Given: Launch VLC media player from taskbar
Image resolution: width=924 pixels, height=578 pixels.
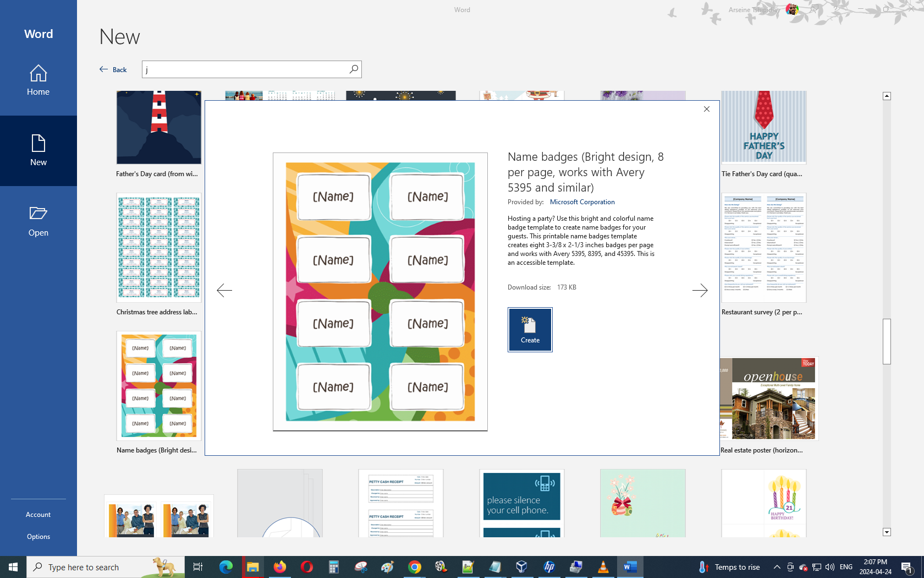Looking at the screenshot, I should coord(603,567).
